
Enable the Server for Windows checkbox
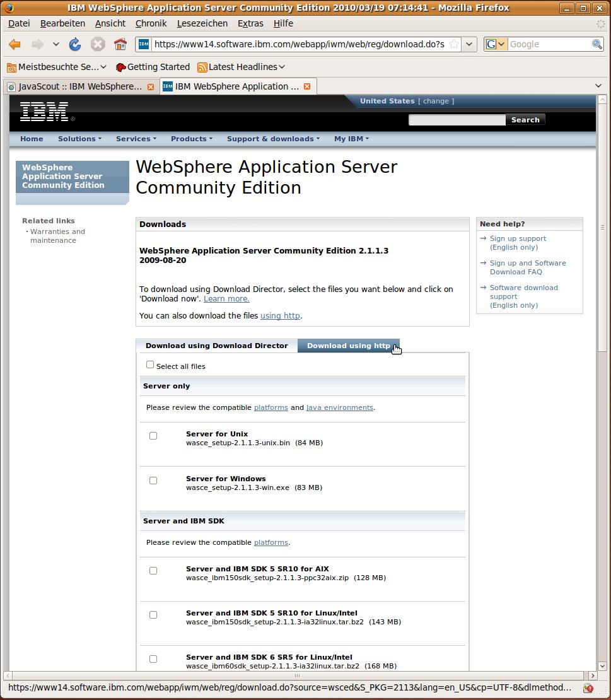pos(153,481)
